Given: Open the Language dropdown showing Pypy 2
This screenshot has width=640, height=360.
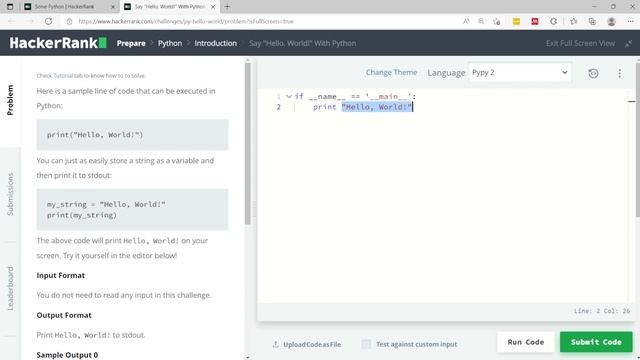Looking at the screenshot, I should click(520, 73).
